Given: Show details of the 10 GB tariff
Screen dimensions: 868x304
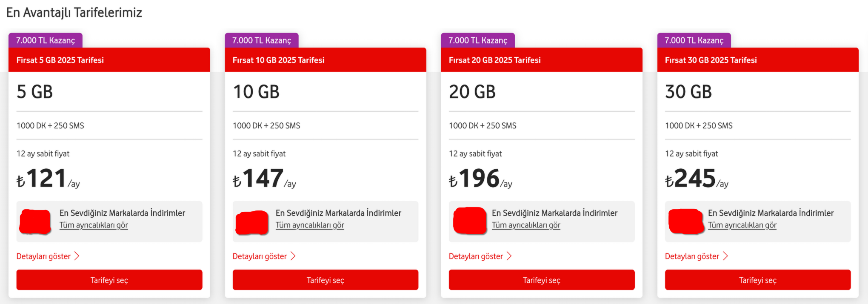Looking at the screenshot, I should (264, 256).
